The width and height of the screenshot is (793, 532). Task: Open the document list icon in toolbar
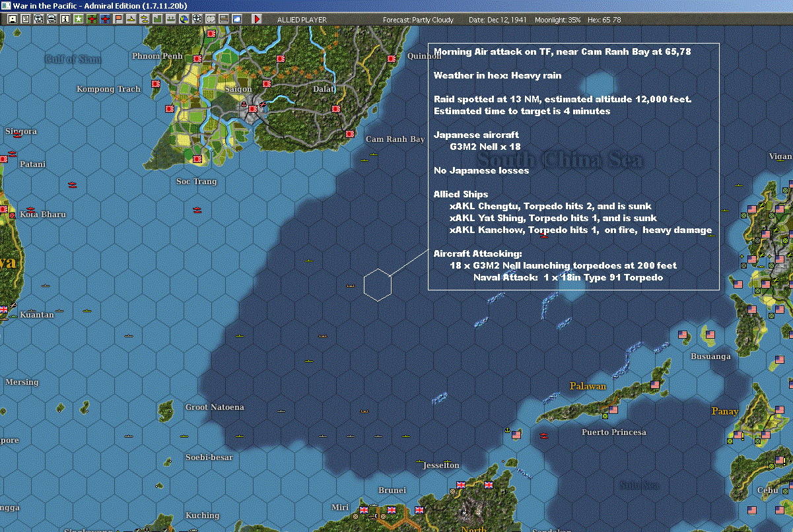click(x=26, y=19)
